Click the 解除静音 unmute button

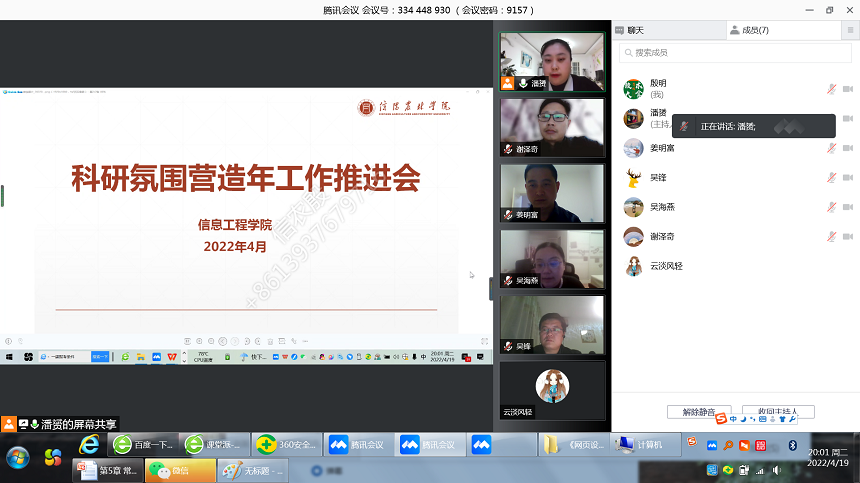click(699, 411)
